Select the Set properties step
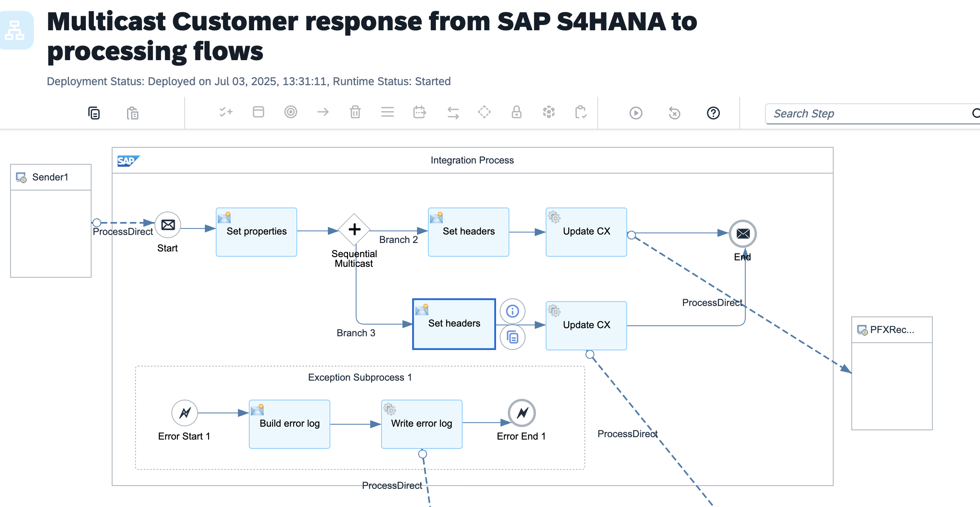The width and height of the screenshot is (980, 507). [x=256, y=232]
